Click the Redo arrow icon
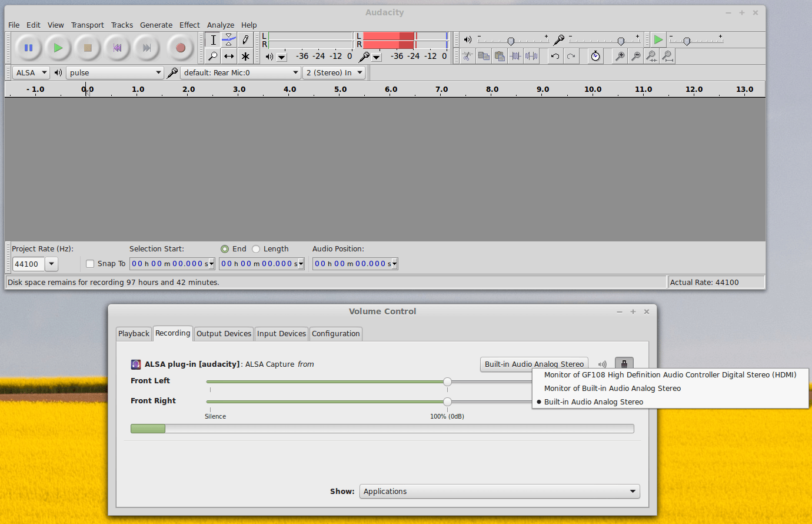The height and width of the screenshot is (524, 812). coord(571,56)
